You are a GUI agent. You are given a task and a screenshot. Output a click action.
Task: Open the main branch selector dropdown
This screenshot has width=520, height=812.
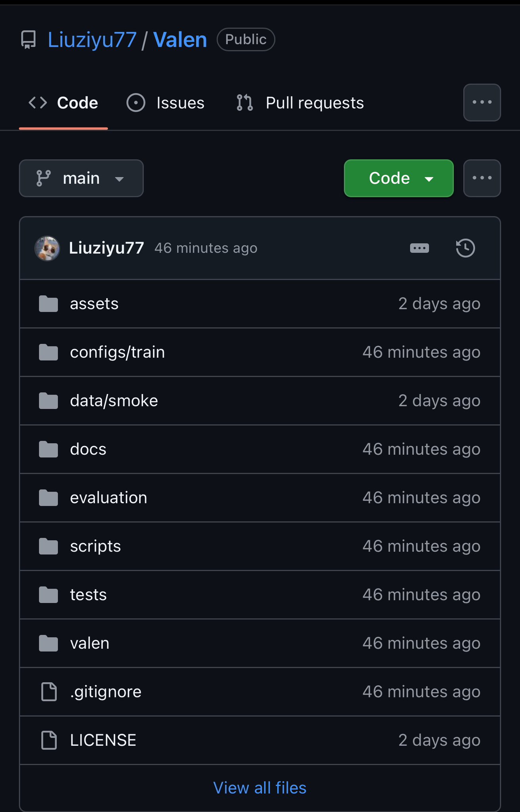pos(81,178)
